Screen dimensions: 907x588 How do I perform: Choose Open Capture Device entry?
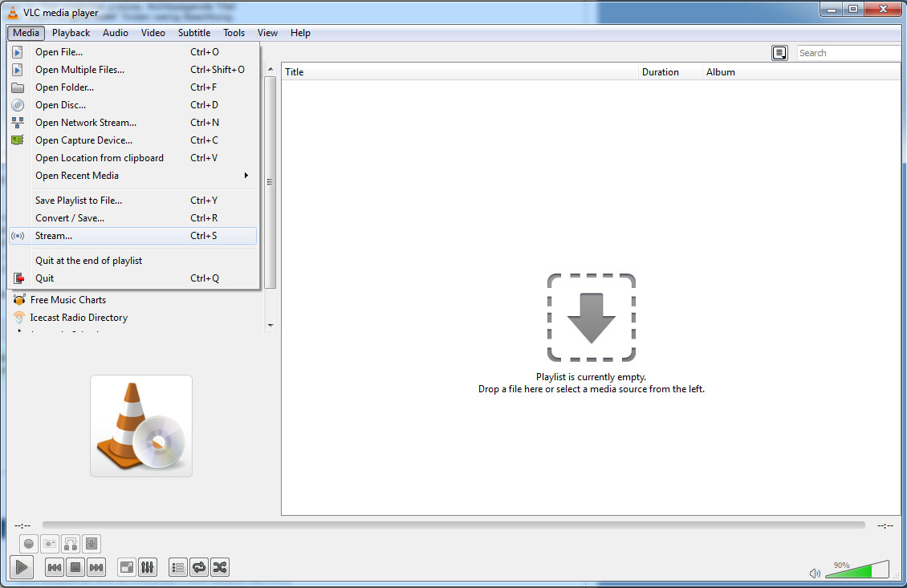(x=132, y=140)
